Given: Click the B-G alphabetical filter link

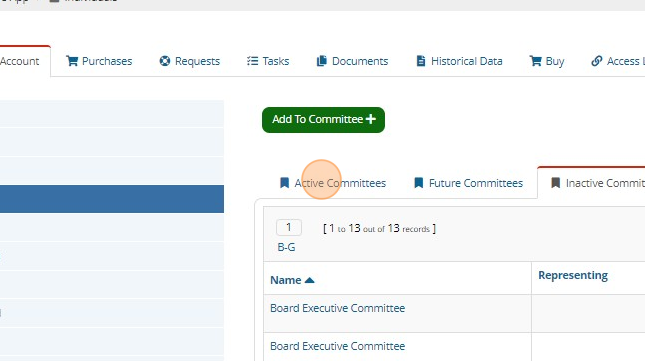Looking at the screenshot, I should [x=286, y=247].
